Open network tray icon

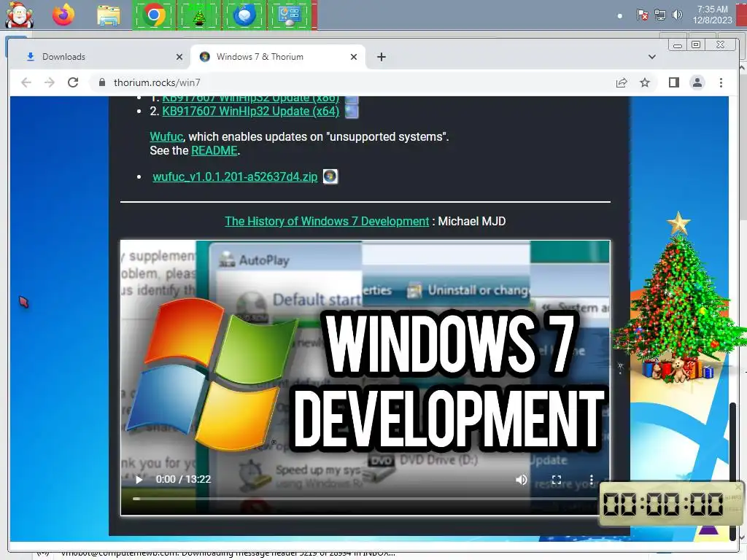659,15
